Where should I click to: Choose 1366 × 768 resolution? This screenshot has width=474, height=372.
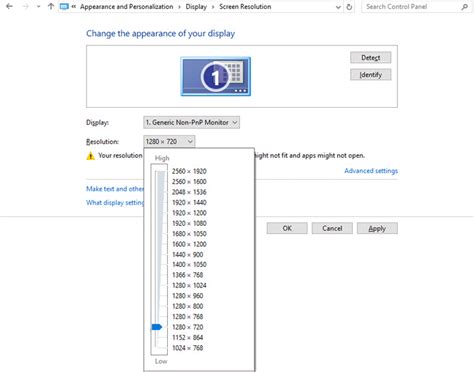tap(187, 275)
